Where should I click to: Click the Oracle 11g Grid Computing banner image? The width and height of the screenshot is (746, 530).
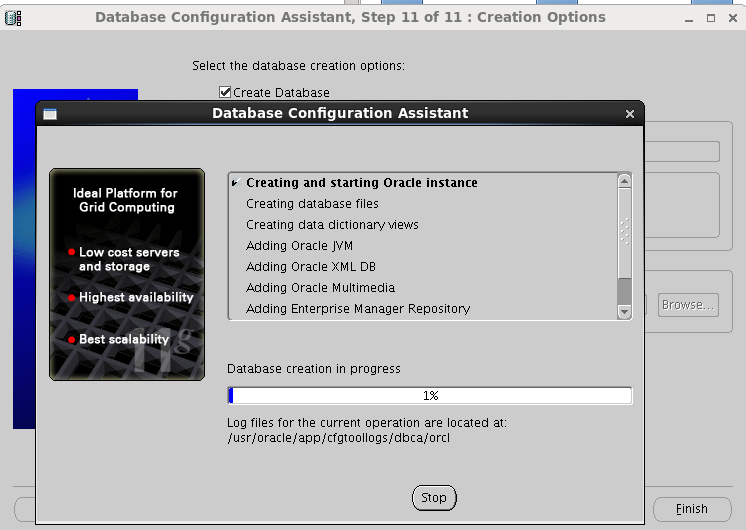click(x=127, y=275)
